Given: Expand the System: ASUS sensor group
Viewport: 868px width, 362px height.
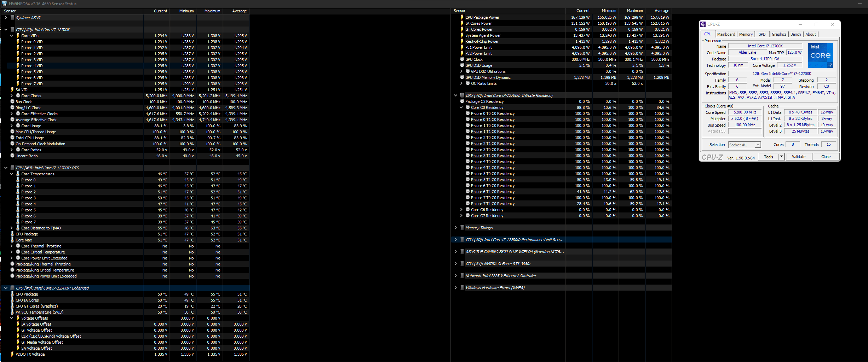Looking at the screenshot, I should tap(6, 17).
